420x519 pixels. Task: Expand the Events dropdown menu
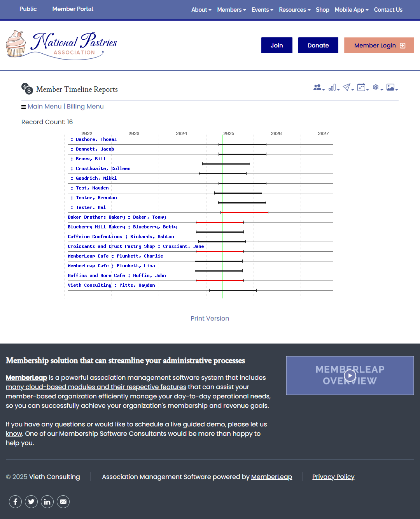[262, 10]
